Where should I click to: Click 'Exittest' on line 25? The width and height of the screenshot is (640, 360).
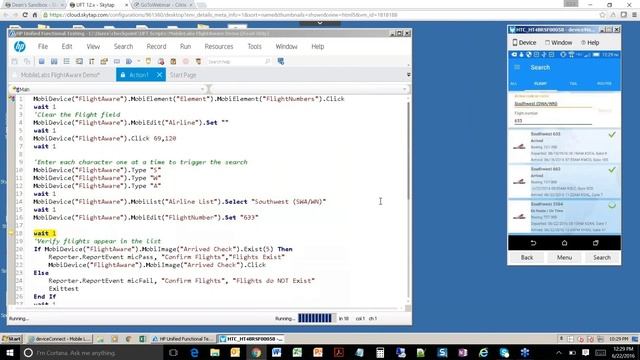tap(63, 289)
